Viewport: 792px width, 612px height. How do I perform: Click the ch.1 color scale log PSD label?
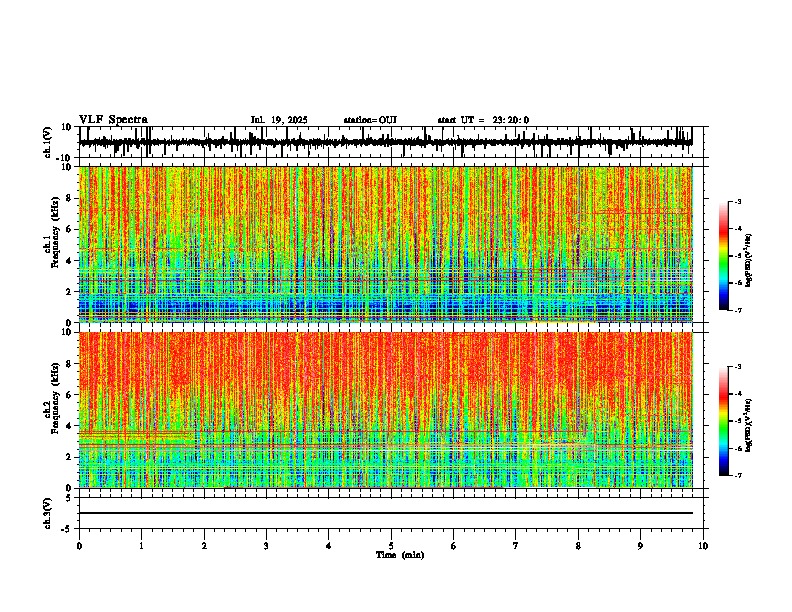click(x=749, y=261)
